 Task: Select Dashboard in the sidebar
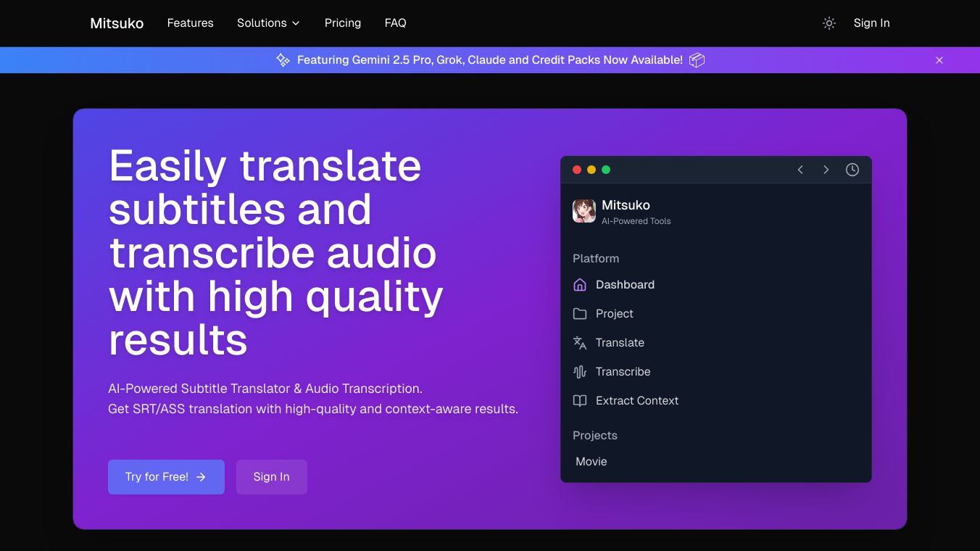[625, 285]
